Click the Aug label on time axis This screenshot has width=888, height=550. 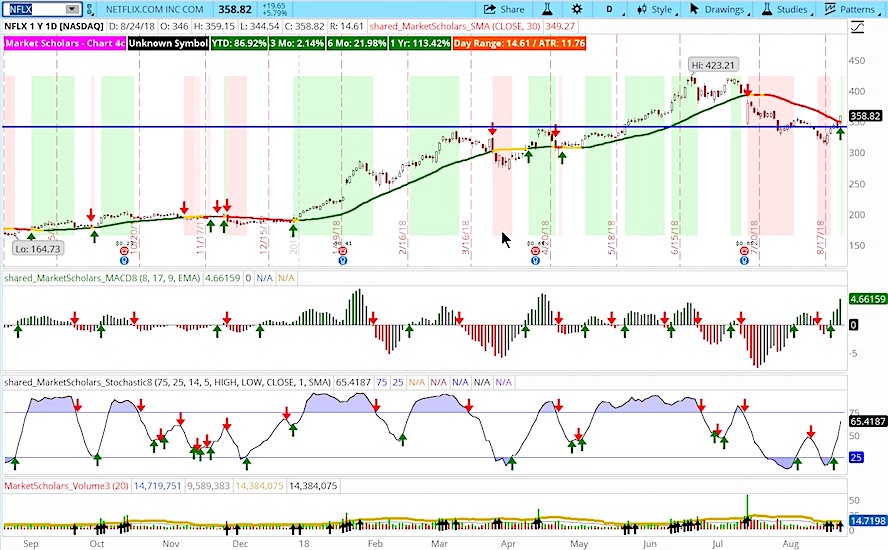[791, 544]
